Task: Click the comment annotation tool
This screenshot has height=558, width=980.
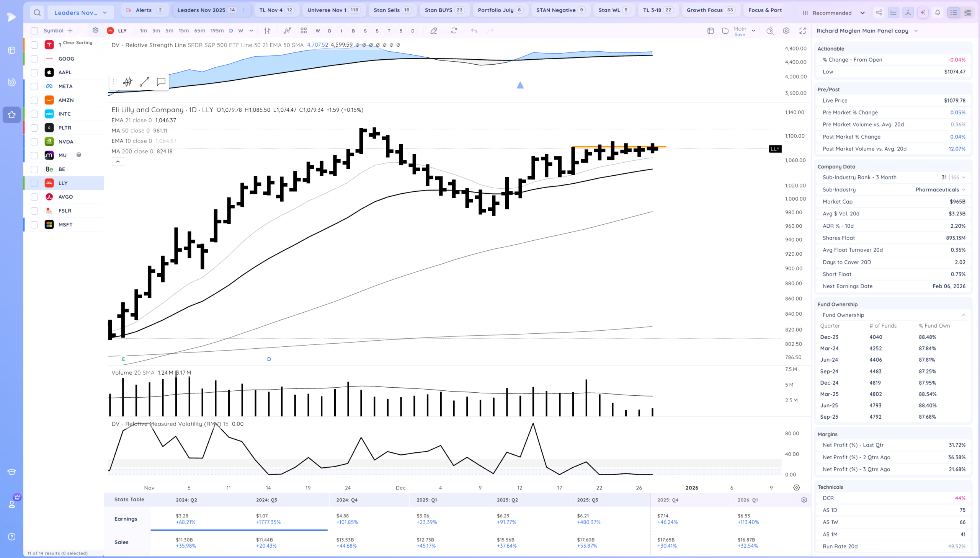Action: (x=161, y=82)
